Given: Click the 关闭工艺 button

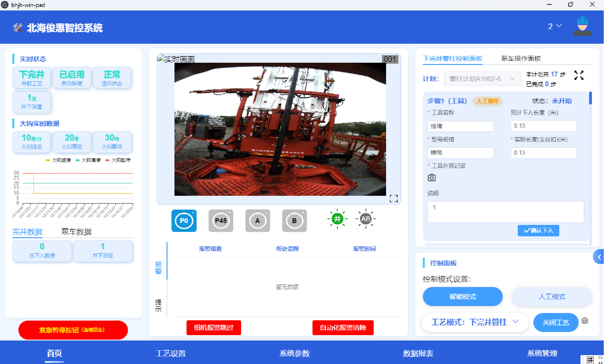Looking at the screenshot, I should click(x=556, y=322).
